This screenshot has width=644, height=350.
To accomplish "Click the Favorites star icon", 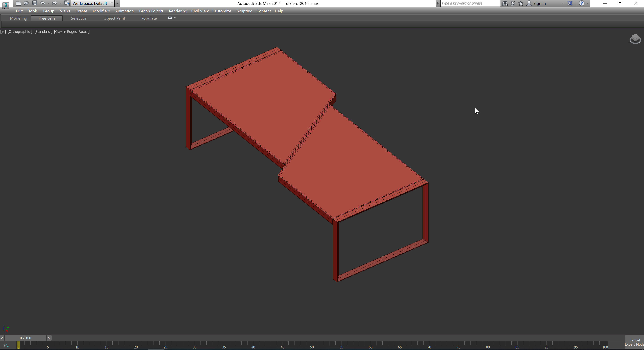I will [521, 3].
